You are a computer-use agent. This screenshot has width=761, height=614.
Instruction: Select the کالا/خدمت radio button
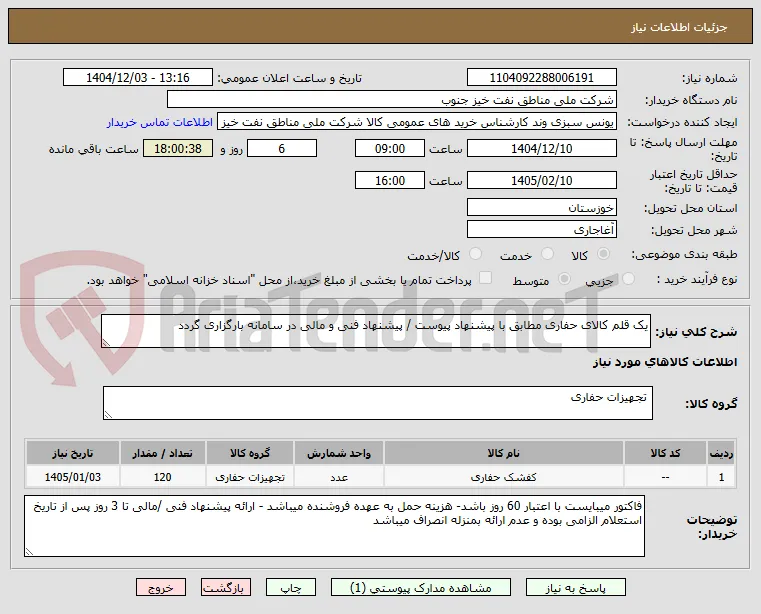point(476,253)
